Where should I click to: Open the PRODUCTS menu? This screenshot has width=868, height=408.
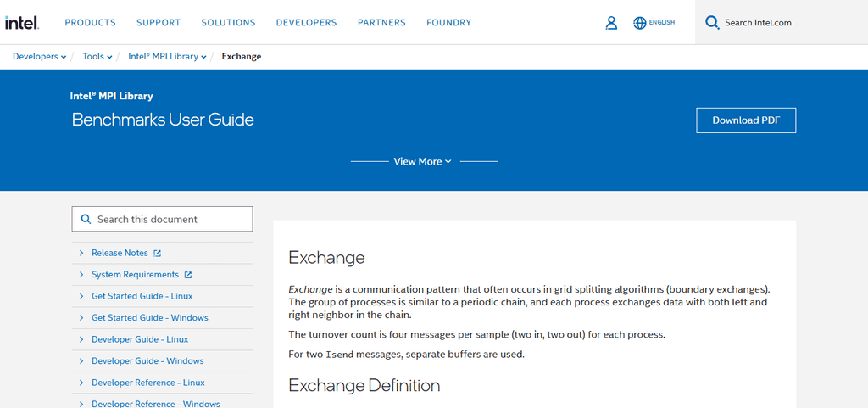click(90, 23)
